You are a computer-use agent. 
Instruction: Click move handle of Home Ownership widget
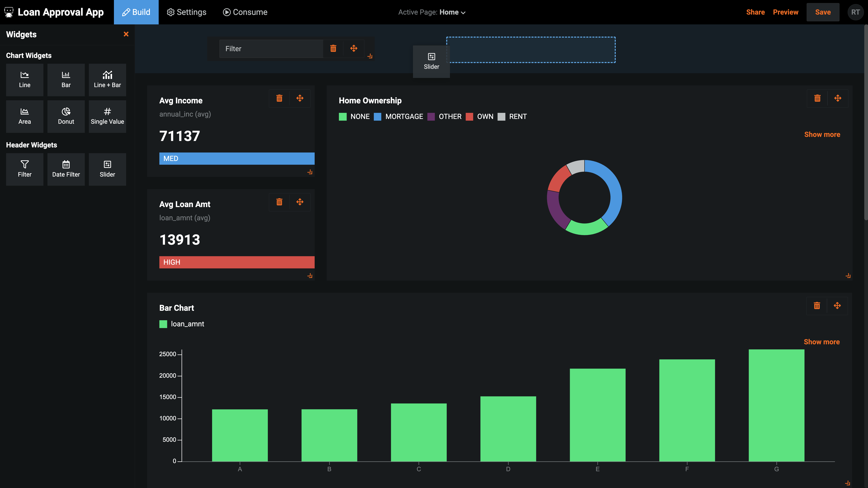pos(838,98)
